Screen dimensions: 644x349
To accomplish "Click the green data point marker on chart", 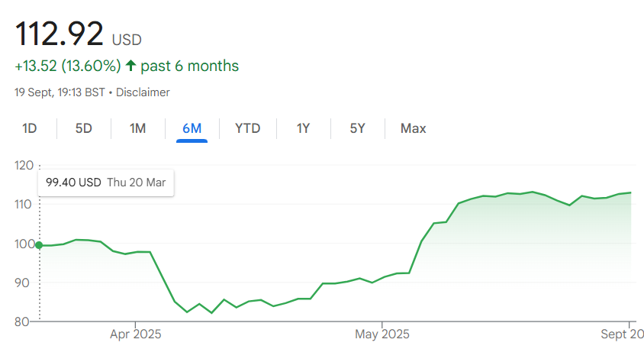I will (39, 245).
